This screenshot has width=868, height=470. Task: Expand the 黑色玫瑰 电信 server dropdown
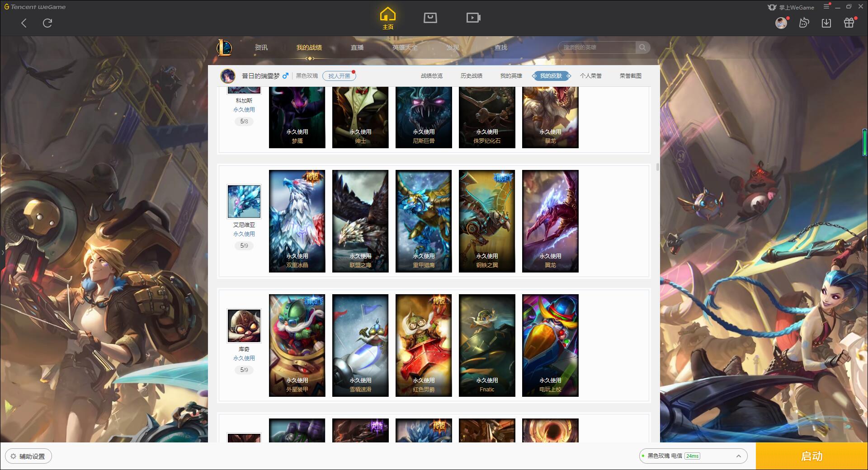click(693, 456)
